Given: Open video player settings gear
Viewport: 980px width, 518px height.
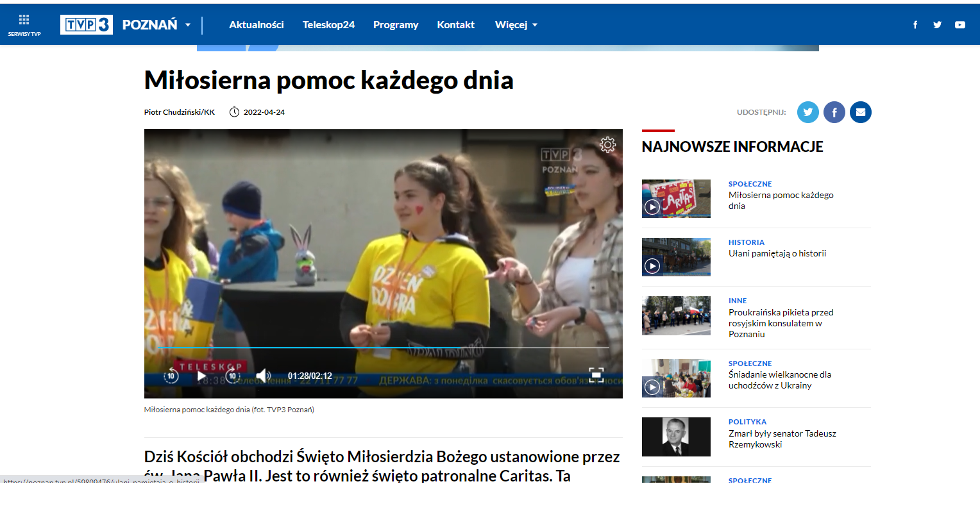Looking at the screenshot, I should point(607,144).
